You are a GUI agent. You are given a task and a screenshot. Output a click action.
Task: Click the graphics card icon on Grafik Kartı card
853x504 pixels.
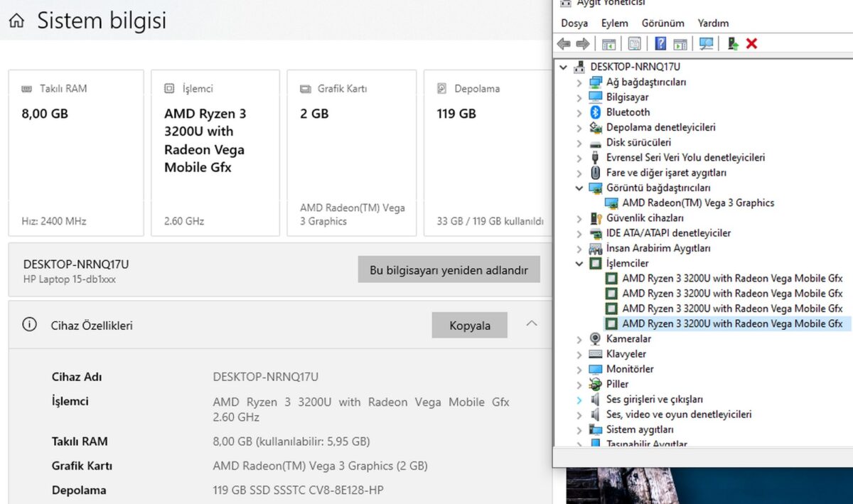tap(306, 89)
